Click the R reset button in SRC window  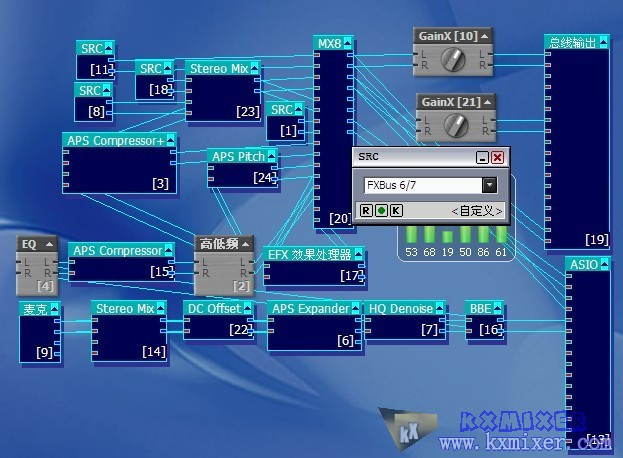[x=366, y=211]
